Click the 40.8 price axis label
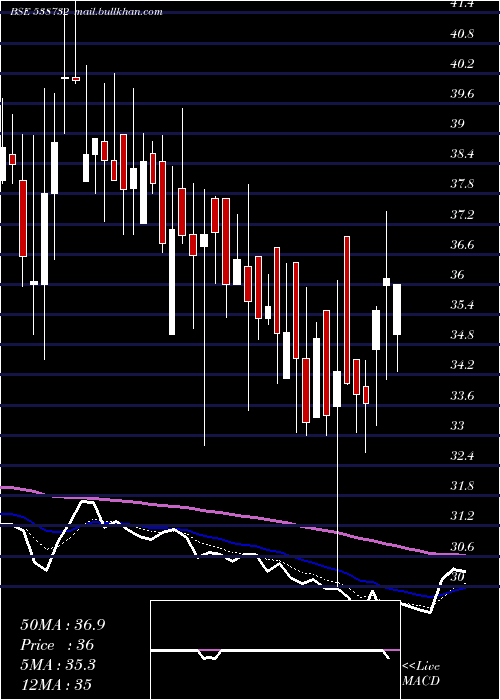Image resolution: width=500 pixels, height=700 pixels. click(x=461, y=33)
